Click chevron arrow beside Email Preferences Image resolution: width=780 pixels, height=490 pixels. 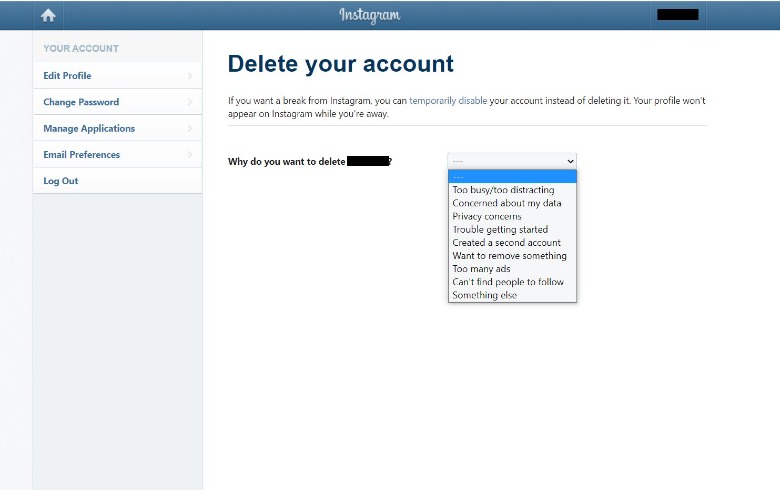click(x=190, y=155)
